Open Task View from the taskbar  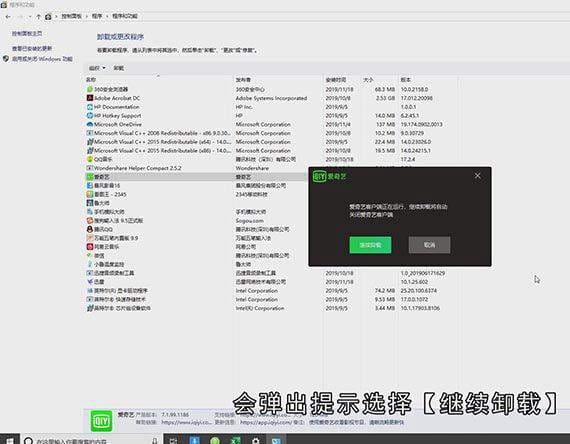[x=173, y=441]
